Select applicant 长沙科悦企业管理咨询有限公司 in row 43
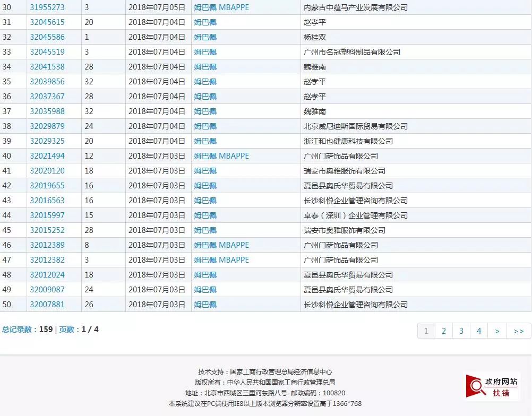 pyautogui.click(x=356, y=201)
